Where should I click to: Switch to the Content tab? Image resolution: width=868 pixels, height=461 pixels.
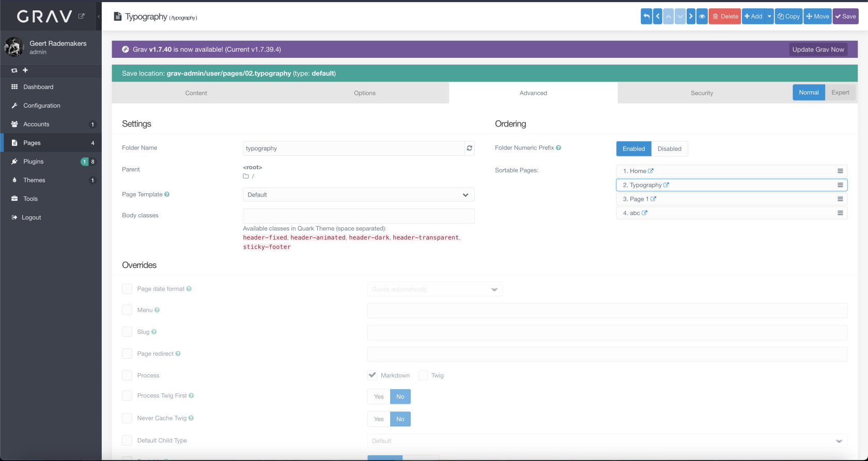pos(196,93)
